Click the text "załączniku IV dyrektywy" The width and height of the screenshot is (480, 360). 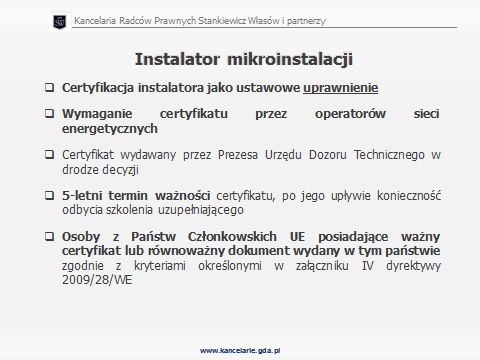[368, 266]
